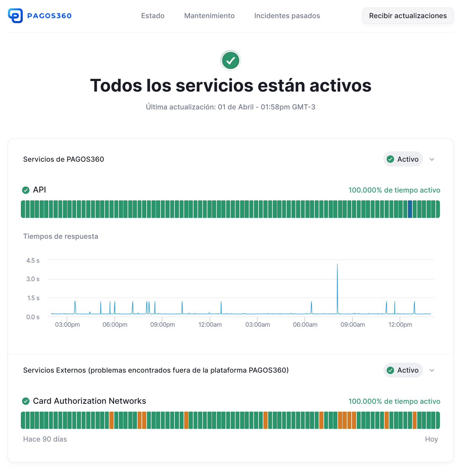Click the green check icon beside API
This screenshot has width=465, height=476.
pyautogui.click(x=26, y=190)
